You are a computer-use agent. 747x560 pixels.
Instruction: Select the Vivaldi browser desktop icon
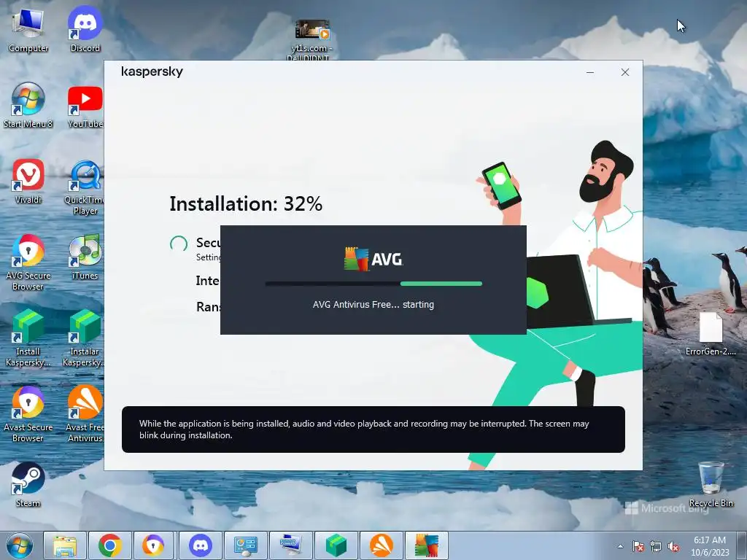(28, 182)
